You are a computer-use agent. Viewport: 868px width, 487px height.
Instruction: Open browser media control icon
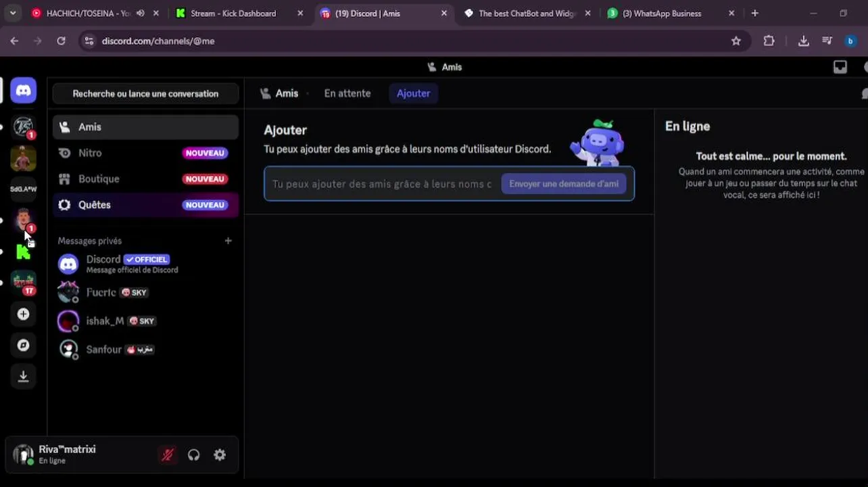[827, 41]
